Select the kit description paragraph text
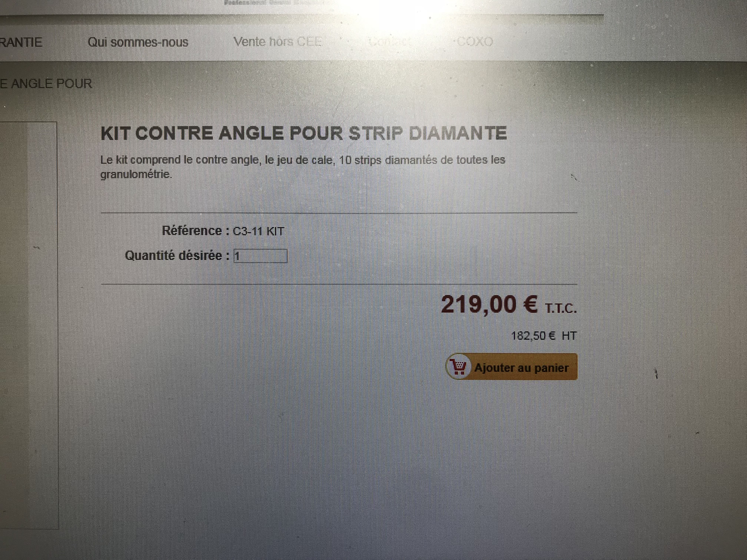The image size is (747, 560). coord(303,167)
